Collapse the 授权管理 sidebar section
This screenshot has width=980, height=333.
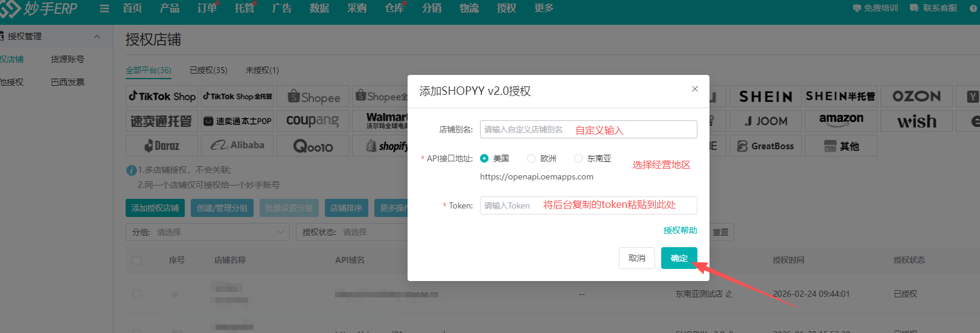[97, 36]
